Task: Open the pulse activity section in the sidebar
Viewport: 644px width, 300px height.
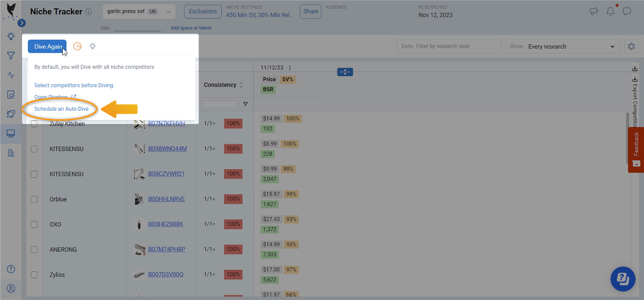Action: [11, 75]
